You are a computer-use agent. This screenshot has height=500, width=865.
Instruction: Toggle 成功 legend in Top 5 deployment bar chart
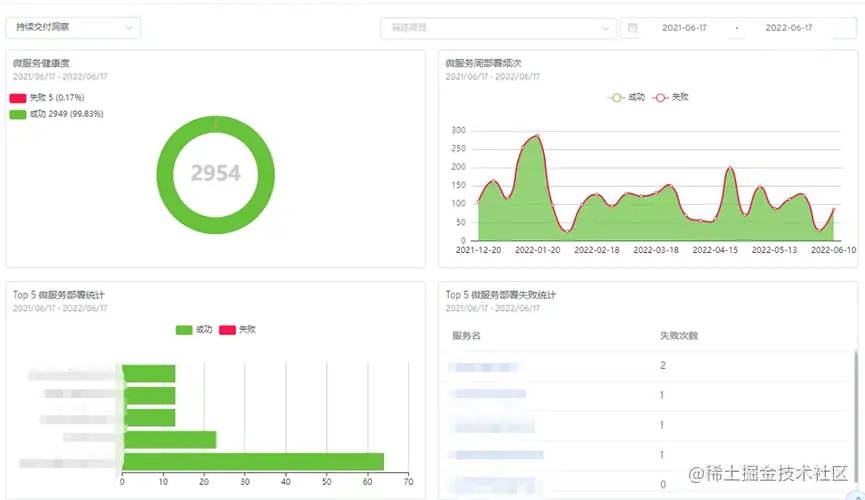point(194,329)
